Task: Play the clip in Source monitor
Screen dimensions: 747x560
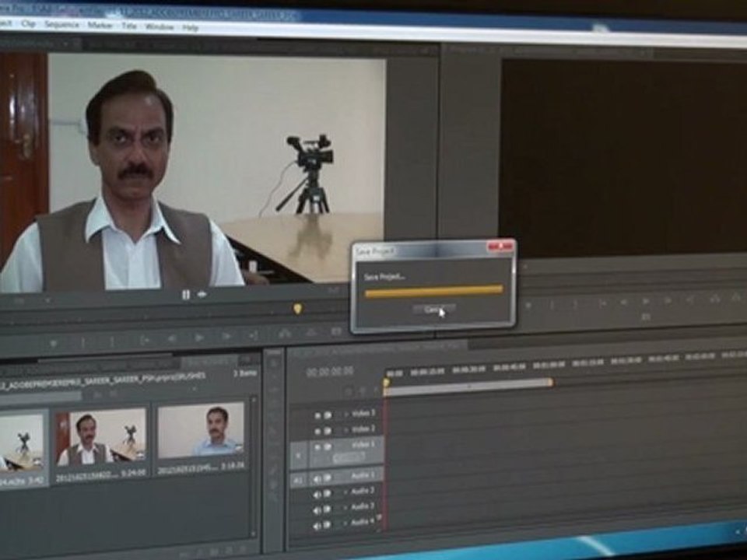Action: 200,338
